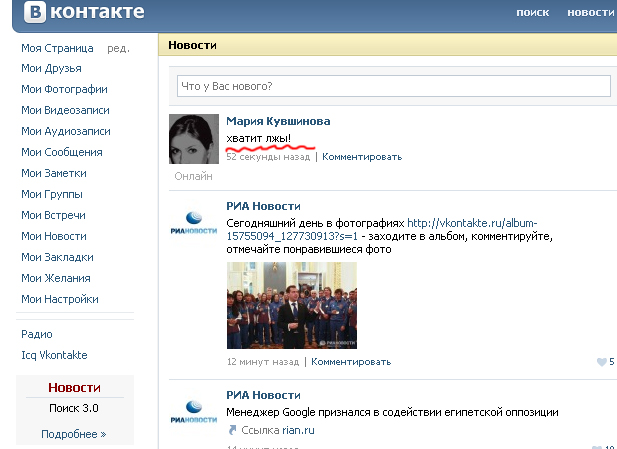Image resolution: width=617 pixels, height=449 pixels.
Task: Click '12 минут назад' timestamp
Action: pos(262,362)
